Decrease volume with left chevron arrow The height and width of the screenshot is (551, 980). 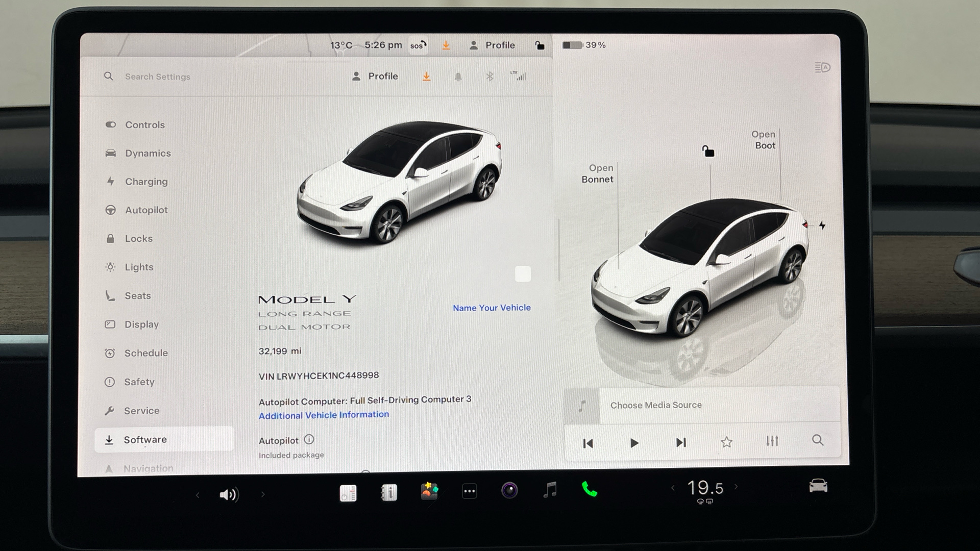[198, 494]
